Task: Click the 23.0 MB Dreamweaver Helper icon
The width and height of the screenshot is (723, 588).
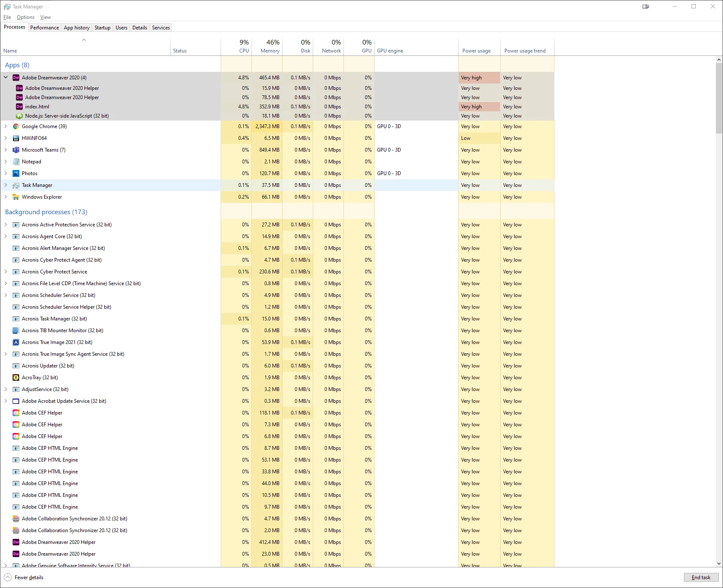Action: (x=16, y=554)
